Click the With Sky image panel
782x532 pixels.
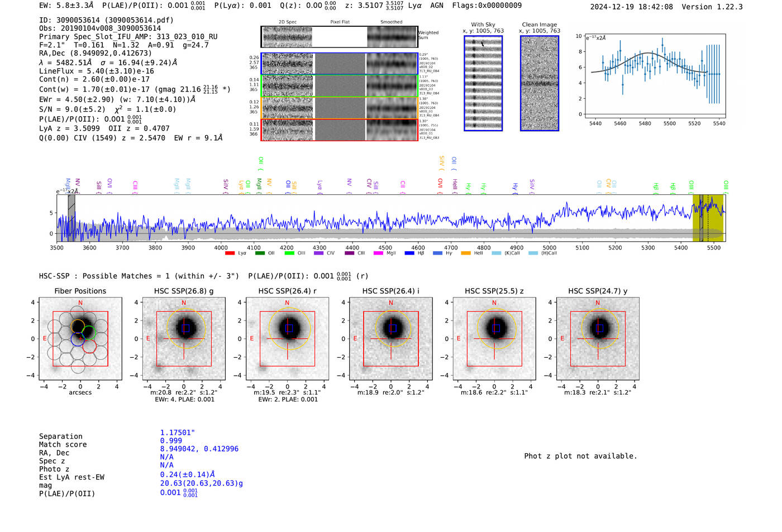pos(483,83)
